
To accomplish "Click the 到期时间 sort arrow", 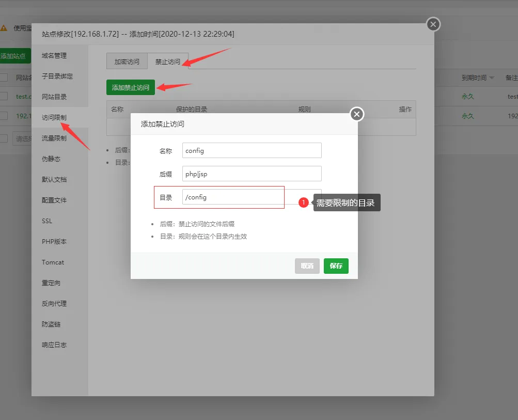I will (492, 78).
